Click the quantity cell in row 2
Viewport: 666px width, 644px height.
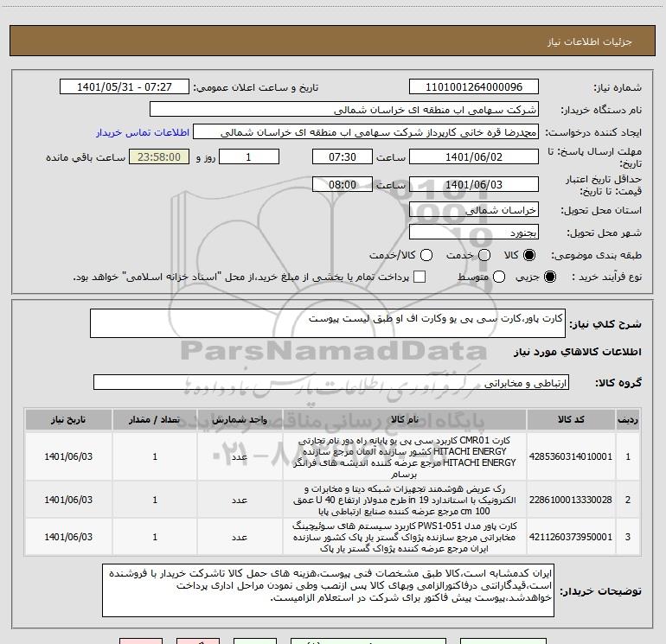click(x=155, y=500)
